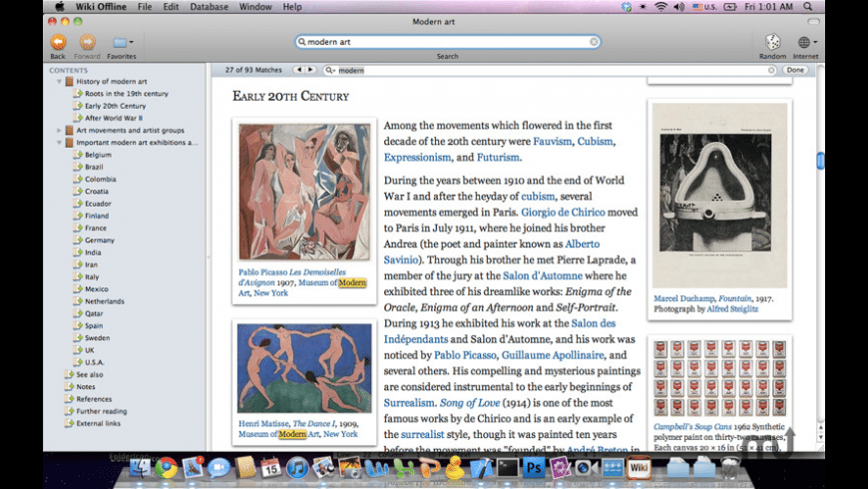Open Google Chrome from the Dock
868x489 pixels.
coord(166,468)
